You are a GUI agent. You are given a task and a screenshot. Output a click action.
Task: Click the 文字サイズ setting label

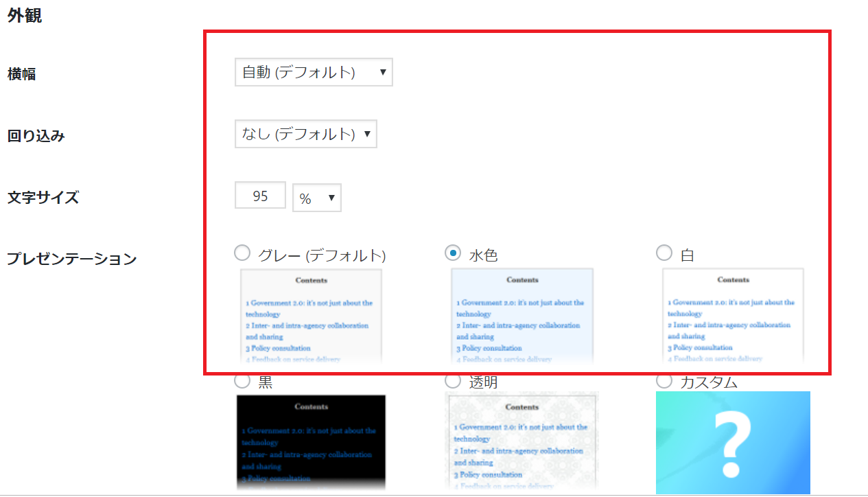point(43,198)
